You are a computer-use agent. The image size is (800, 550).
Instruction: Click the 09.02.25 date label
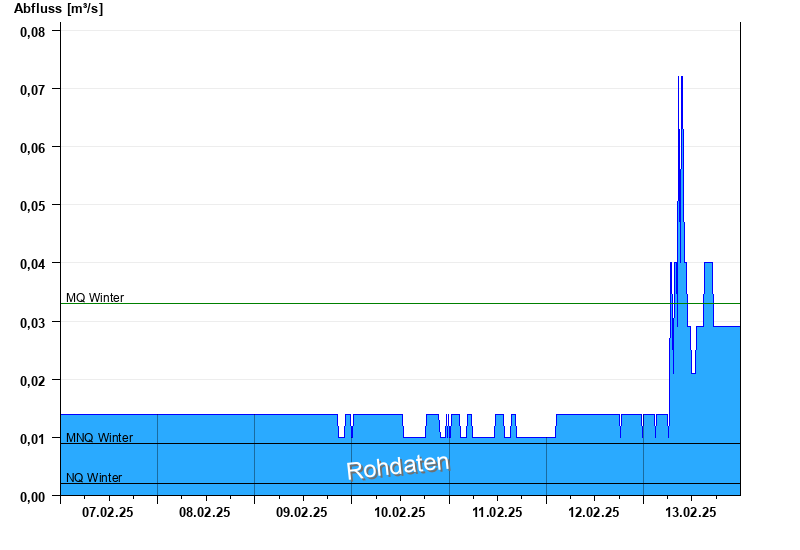point(302,512)
